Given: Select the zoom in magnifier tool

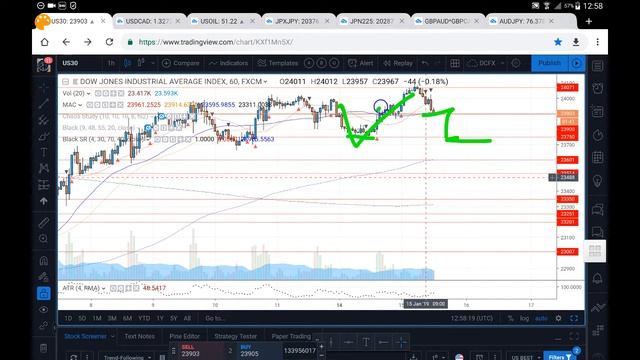Looking at the screenshot, I should (x=44, y=239).
